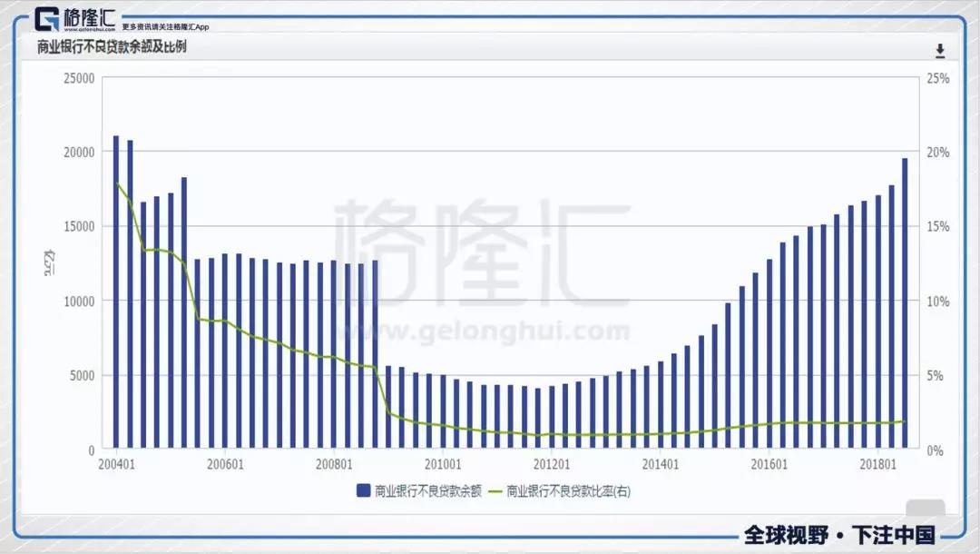Click the blue square legend marker

pos(363,491)
